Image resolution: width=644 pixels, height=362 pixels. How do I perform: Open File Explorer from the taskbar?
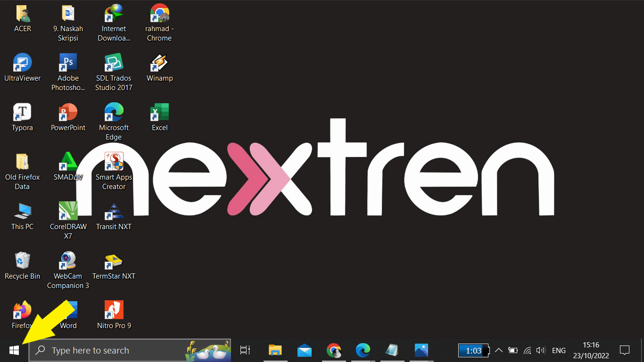[275, 350]
